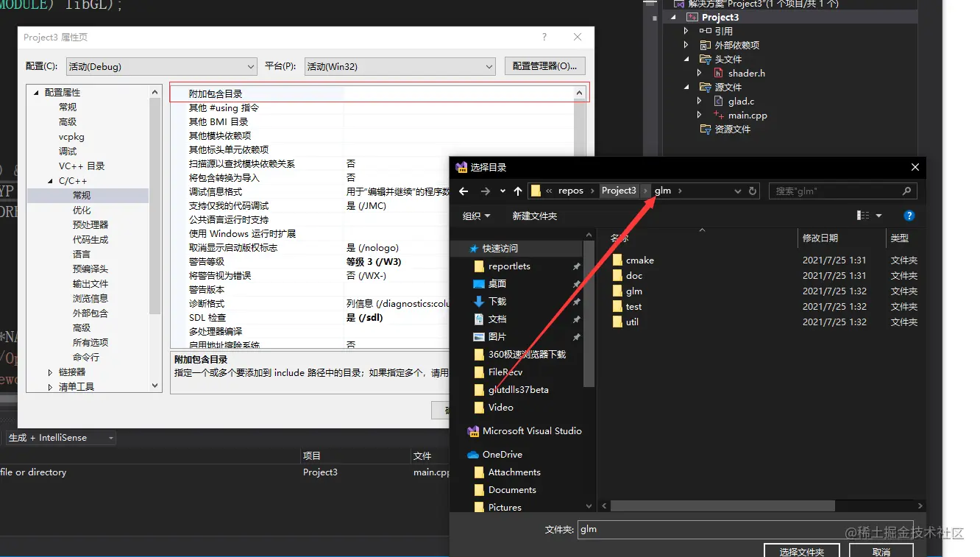Click the Forward arrow in folder dialog

pyautogui.click(x=485, y=191)
